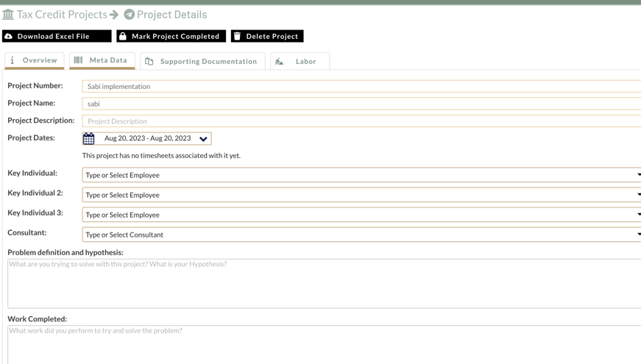Screen dimensions: 641x364
Task: Open the Key Individual employee dropdown
Action: coord(361,175)
